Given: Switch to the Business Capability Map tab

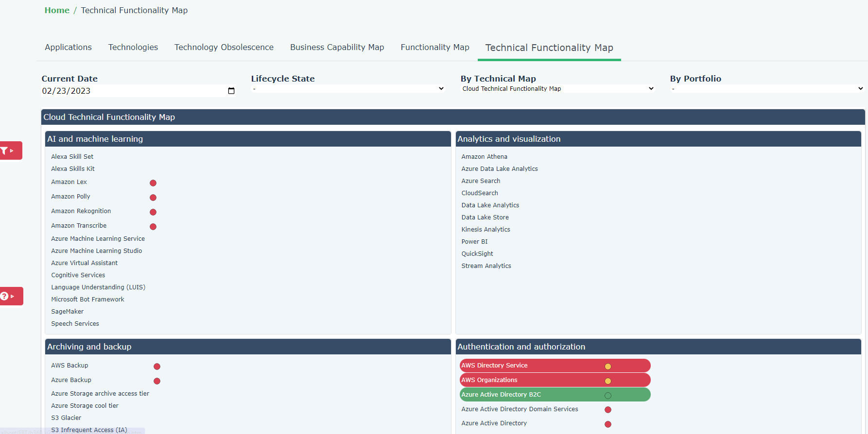Looking at the screenshot, I should point(337,47).
